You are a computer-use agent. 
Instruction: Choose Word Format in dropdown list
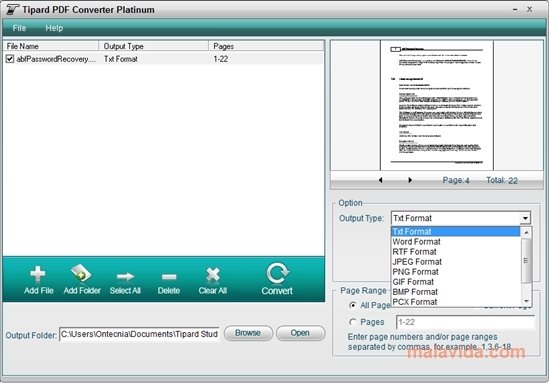point(455,242)
